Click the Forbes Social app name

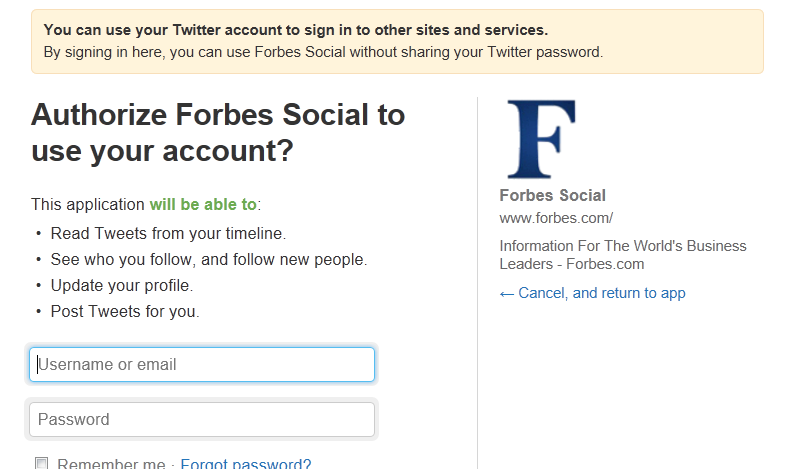(552, 196)
